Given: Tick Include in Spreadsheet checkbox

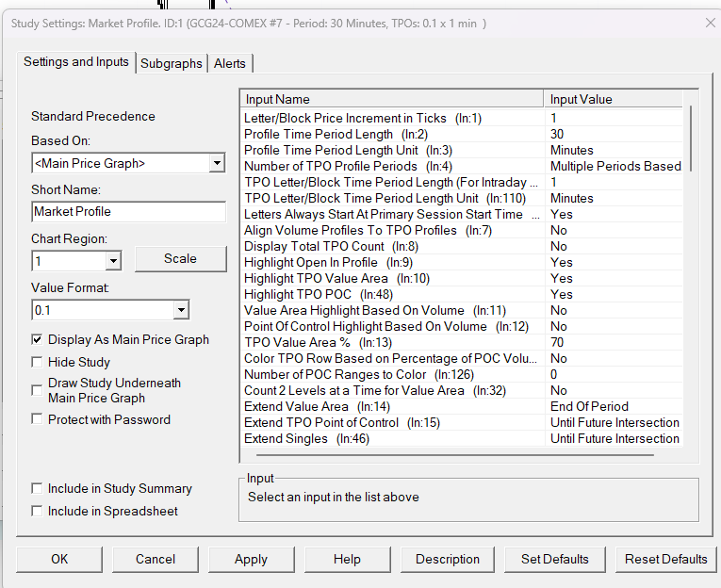Looking at the screenshot, I should [x=38, y=511].
